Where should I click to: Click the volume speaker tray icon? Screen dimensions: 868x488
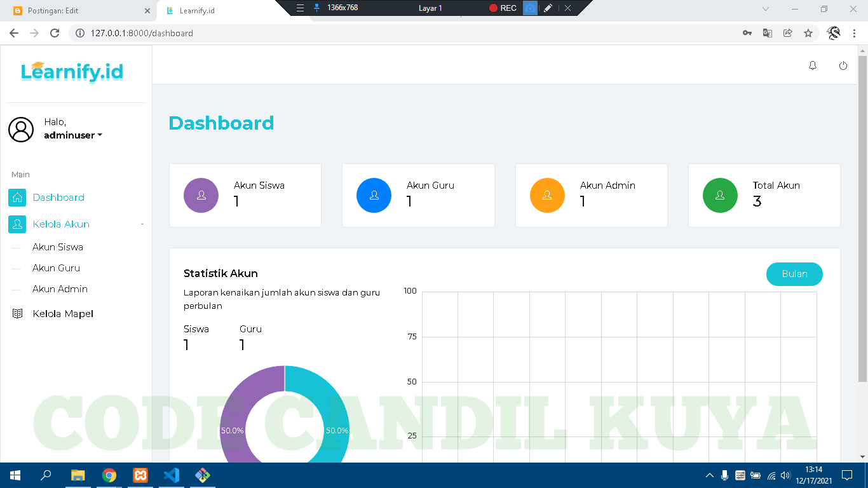coord(785,475)
